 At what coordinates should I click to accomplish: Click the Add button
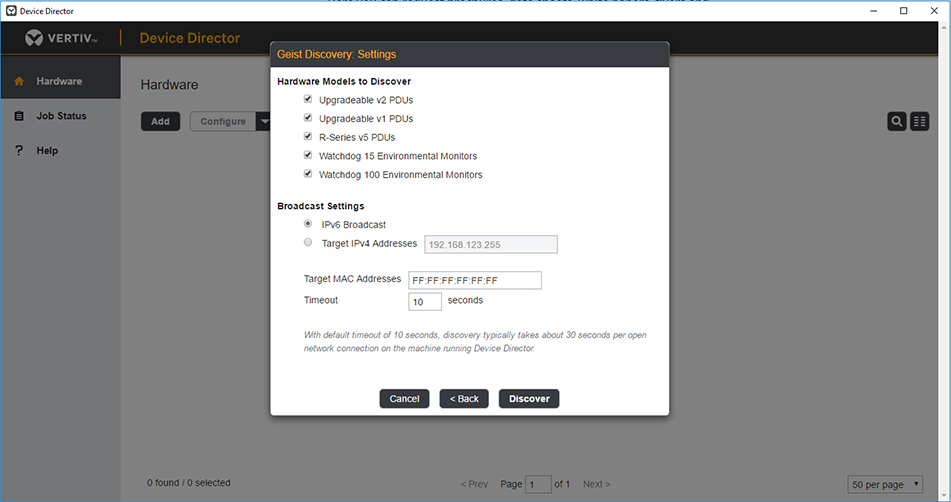(x=160, y=121)
